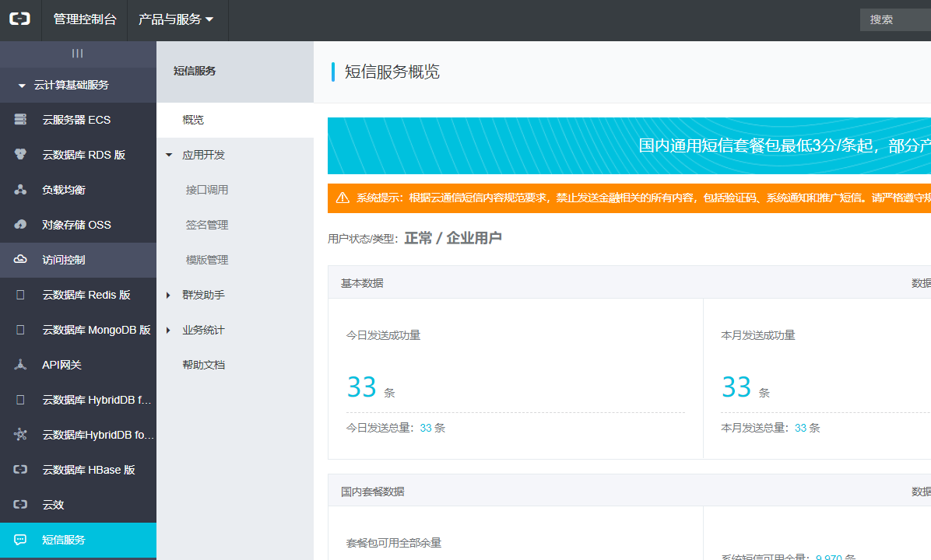Viewport: 931px width, 560px height.
Task: Open 负载均衡 in sidebar
Action: [64, 190]
